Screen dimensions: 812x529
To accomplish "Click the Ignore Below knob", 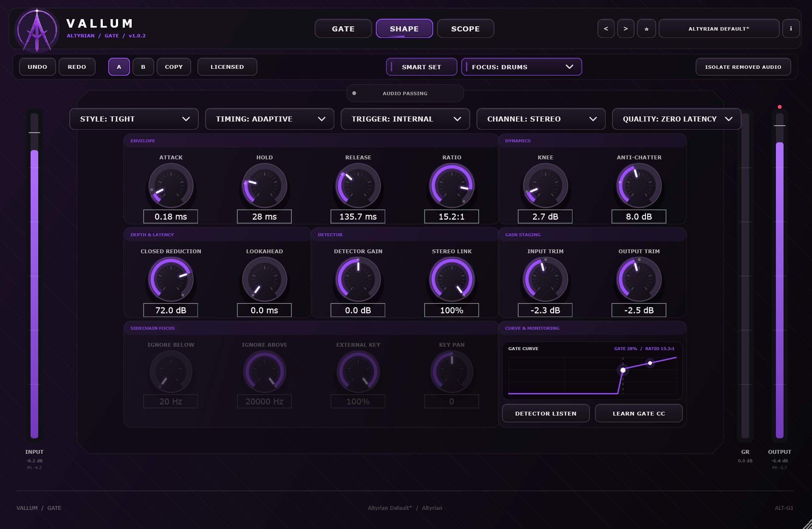I will click(x=171, y=372).
